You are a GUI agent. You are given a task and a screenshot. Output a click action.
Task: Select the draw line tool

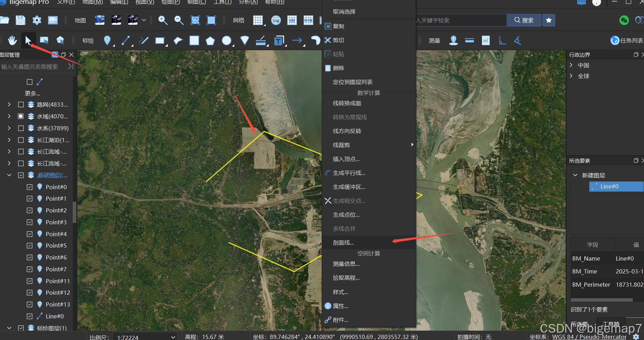(x=126, y=40)
